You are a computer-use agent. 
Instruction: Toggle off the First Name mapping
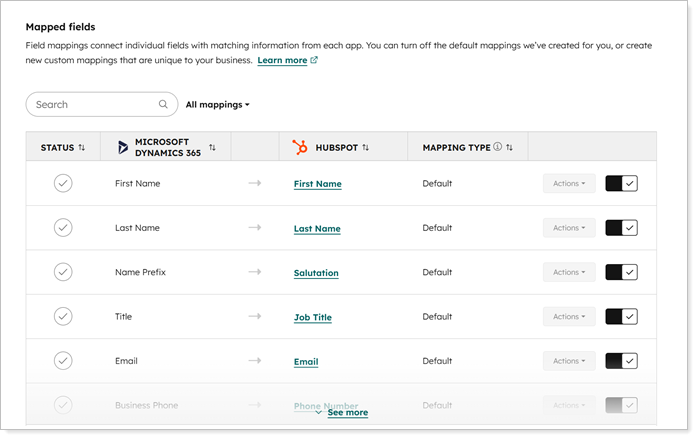621,183
